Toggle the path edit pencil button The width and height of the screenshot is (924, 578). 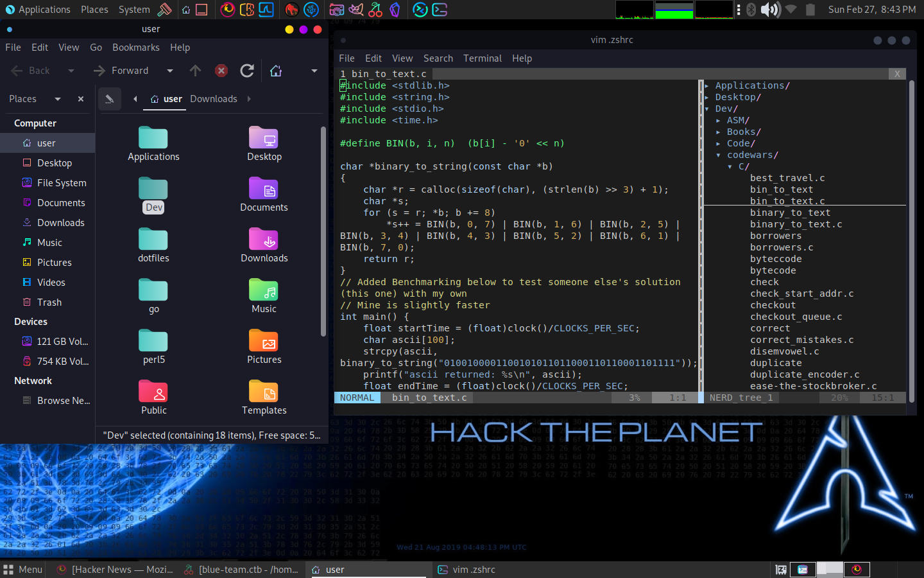(x=110, y=99)
